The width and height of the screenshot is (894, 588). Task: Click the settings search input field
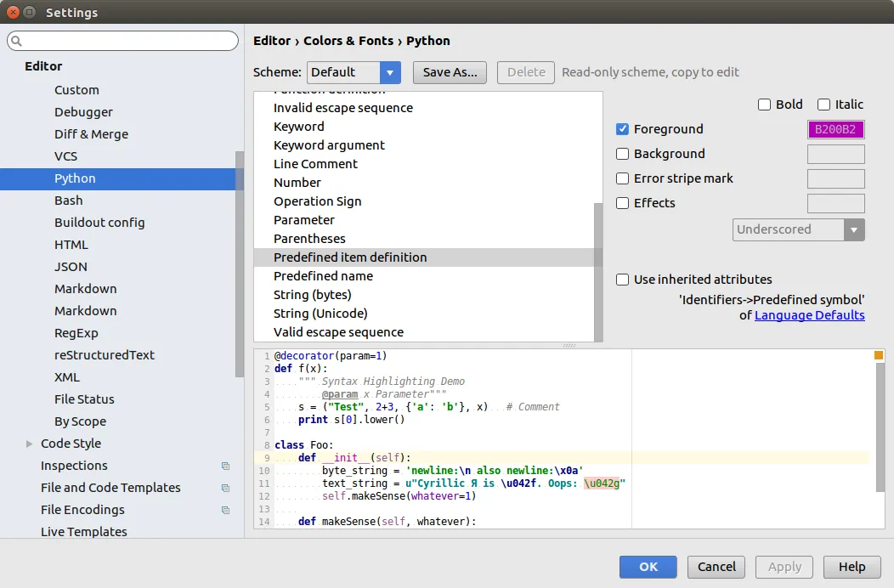[122, 41]
